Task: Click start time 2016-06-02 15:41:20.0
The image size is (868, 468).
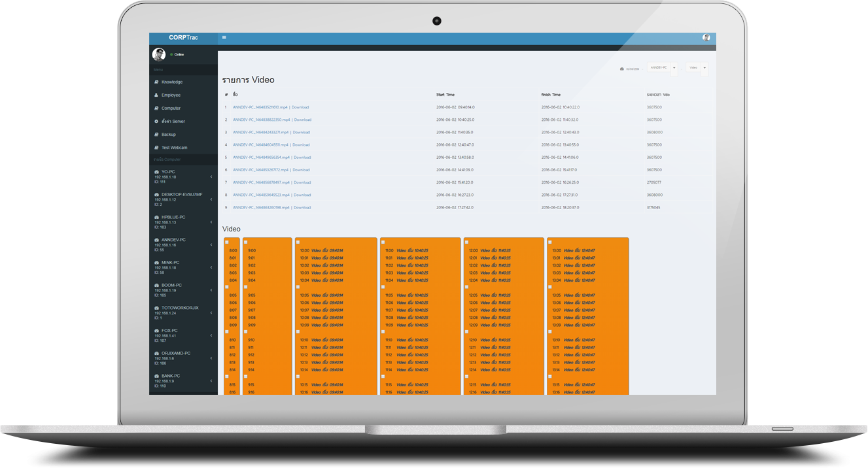Action: [455, 182]
